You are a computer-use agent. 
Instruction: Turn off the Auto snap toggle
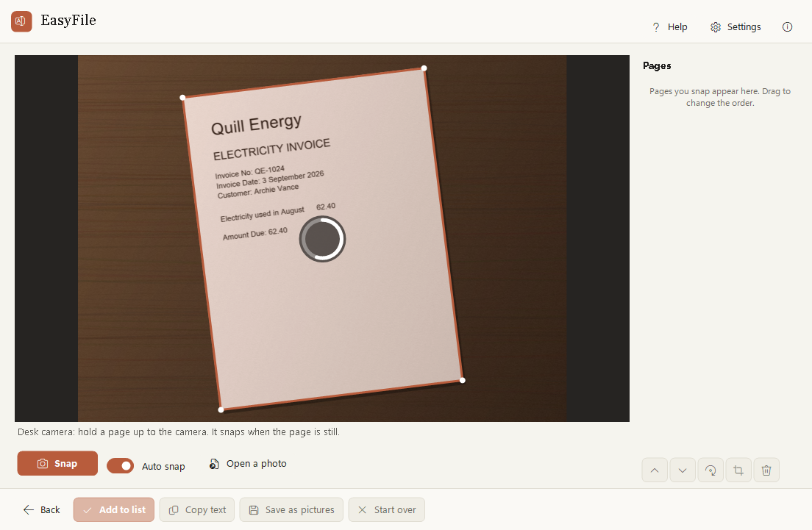point(120,466)
